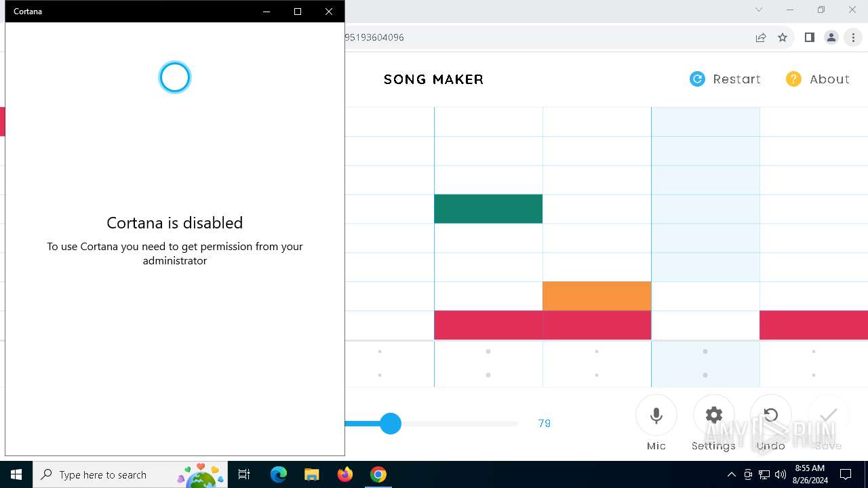The height and width of the screenshot is (488, 868).
Task: Click the Song Maker title
Action: point(434,79)
